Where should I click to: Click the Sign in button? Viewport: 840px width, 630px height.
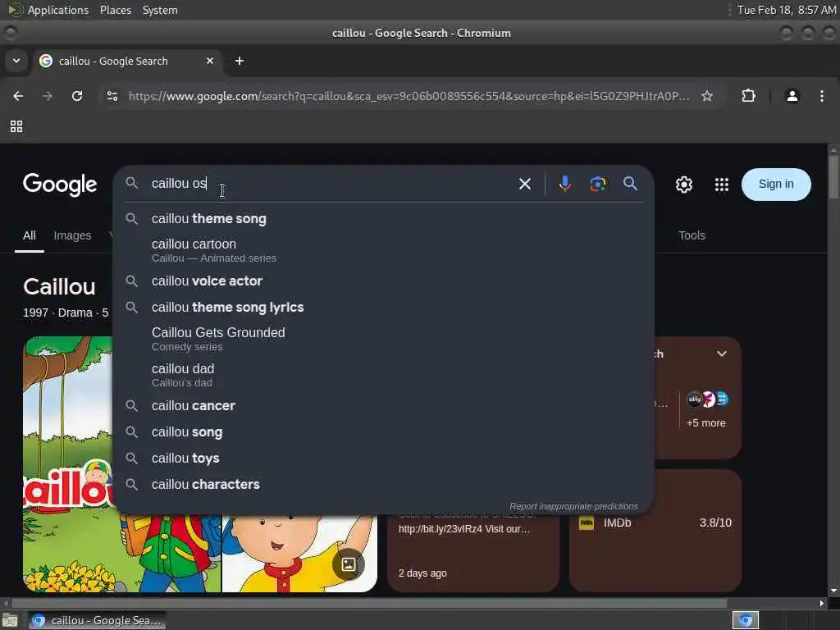tap(776, 185)
